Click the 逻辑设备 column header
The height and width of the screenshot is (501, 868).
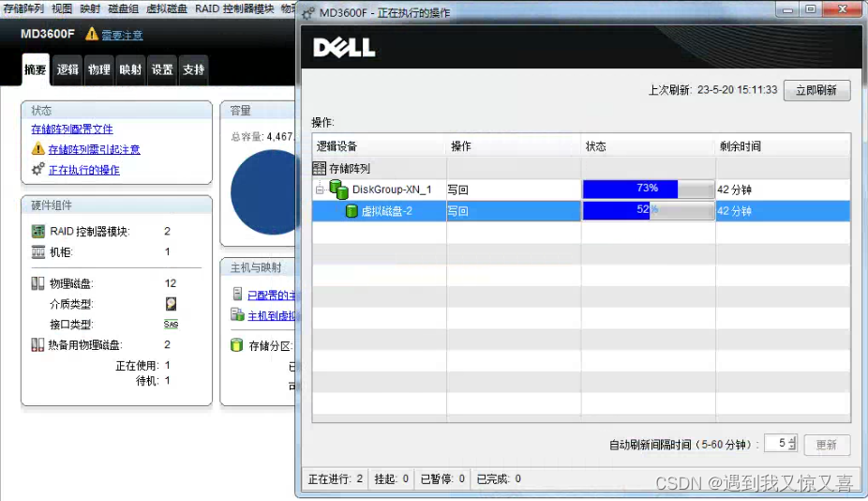380,146
